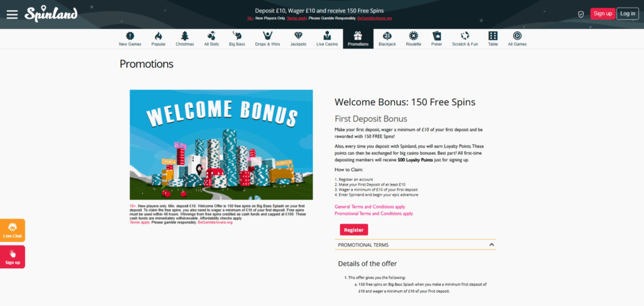Click Terms apply link in header
Viewport: 644px width, 306px height.
(x=297, y=18)
